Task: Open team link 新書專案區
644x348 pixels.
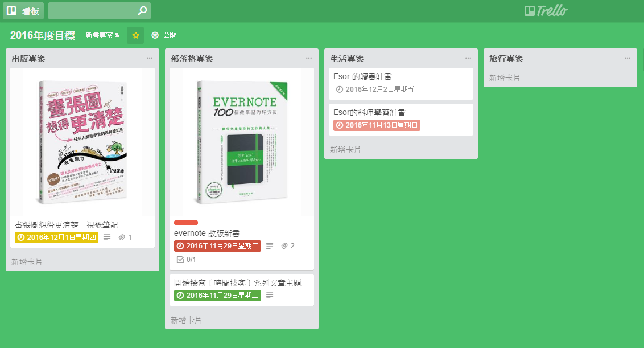Action: tap(102, 35)
